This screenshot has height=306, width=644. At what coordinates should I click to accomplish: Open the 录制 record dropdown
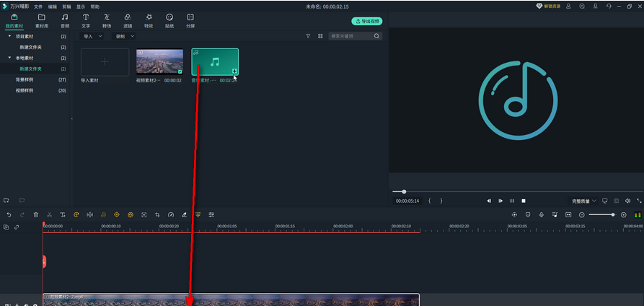pyautogui.click(x=123, y=36)
